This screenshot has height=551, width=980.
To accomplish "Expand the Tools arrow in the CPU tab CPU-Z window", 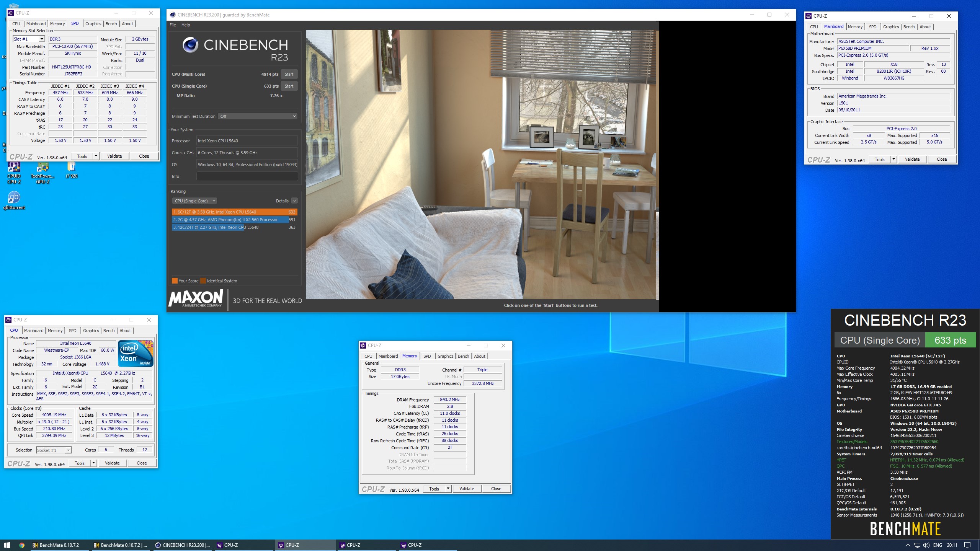I will tap(93, 463).
